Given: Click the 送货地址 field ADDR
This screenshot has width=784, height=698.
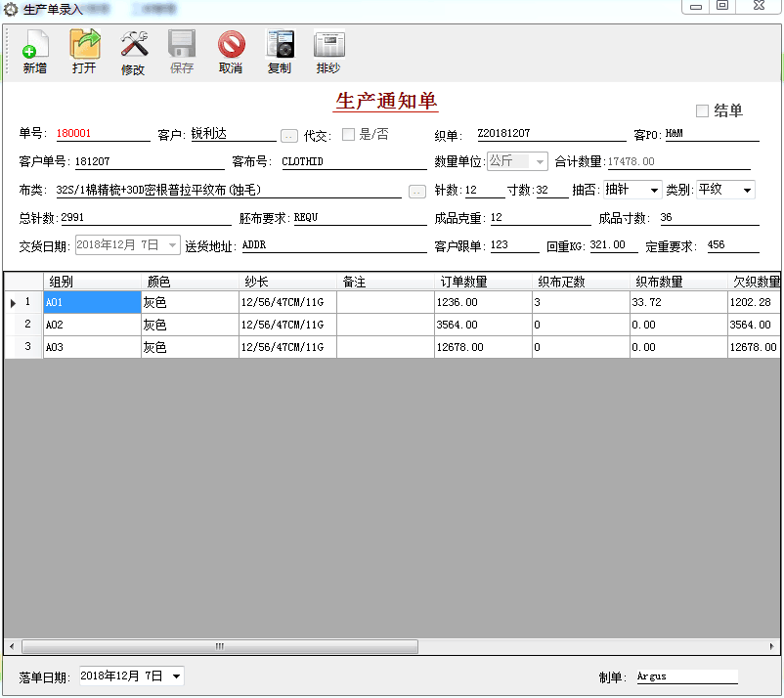Looking at the screenshot, I should (334, 245).
